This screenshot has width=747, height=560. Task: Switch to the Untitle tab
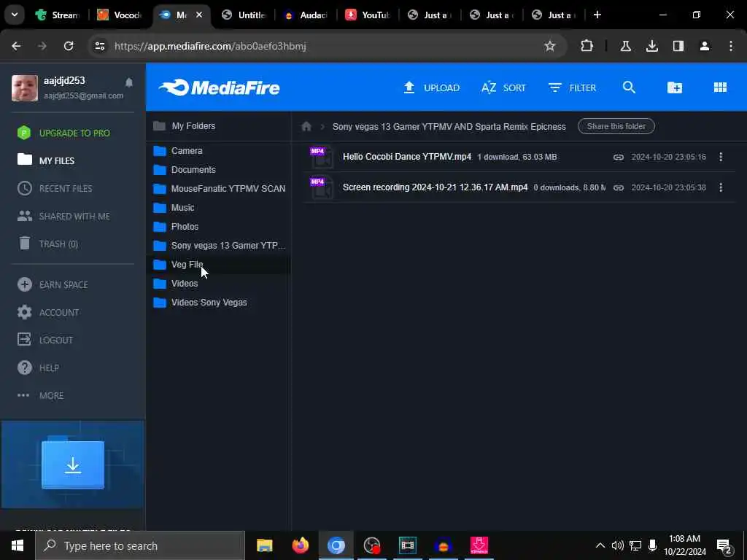[244, 15]
